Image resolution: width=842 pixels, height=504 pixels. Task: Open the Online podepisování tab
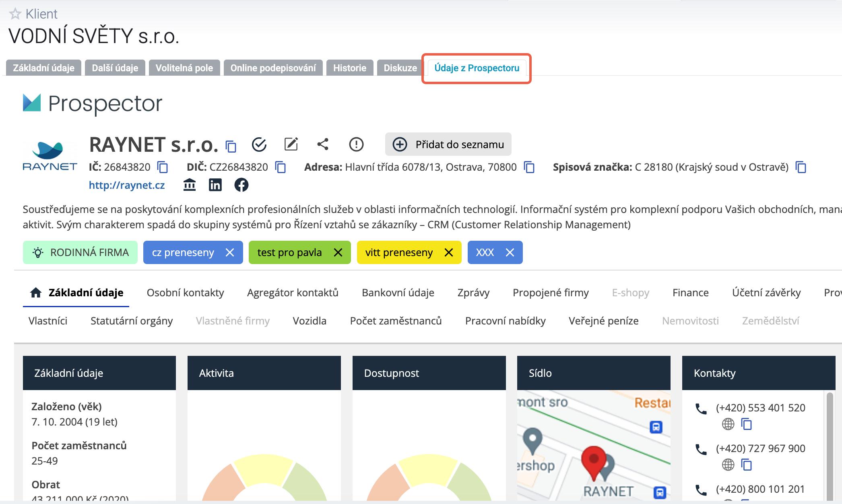273,68
